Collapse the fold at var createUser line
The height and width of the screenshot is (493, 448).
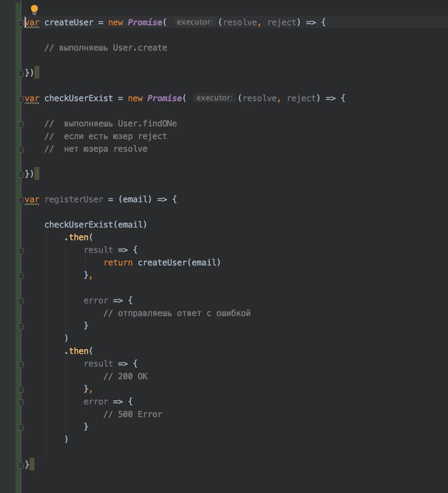pyautogui.click(x=21, y=23)
